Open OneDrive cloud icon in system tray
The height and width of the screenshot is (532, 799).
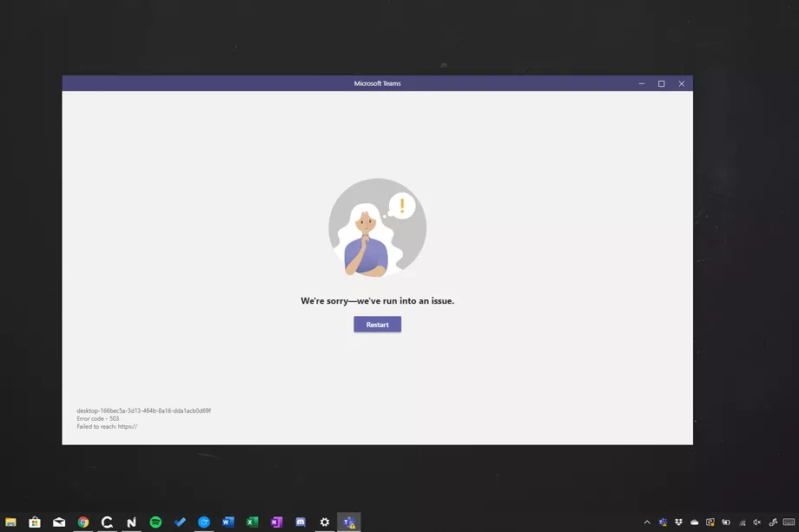(695, 522)
